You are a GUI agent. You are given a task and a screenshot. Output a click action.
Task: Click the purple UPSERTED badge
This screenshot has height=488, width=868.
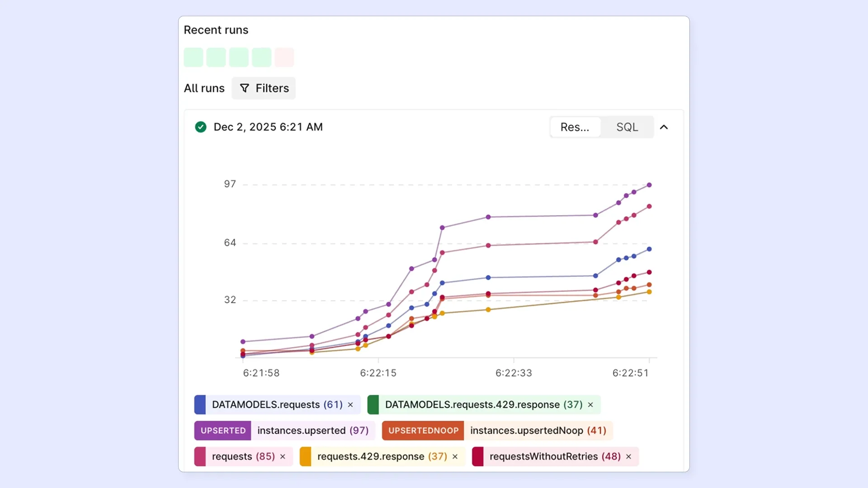pyautogui.click(x=223, y=431)
